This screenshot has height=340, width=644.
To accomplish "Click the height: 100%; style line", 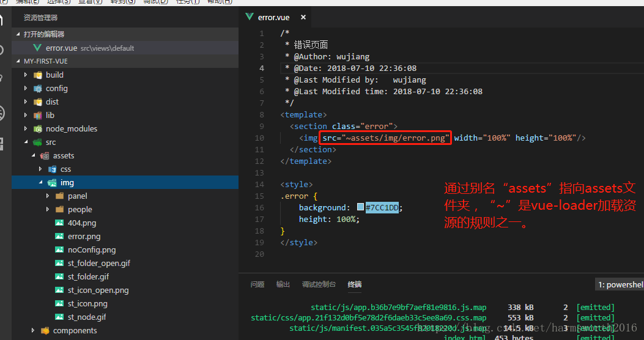I will click(x=329, y=220).
